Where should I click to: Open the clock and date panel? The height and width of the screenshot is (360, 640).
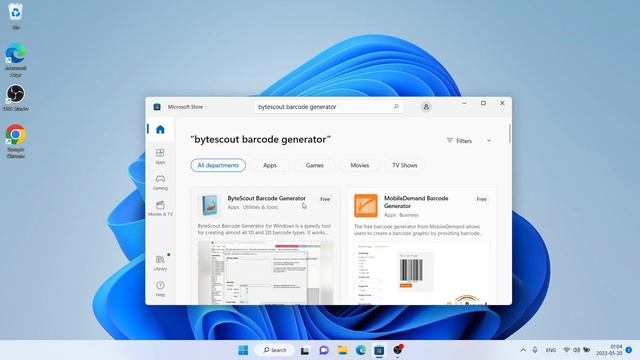[609, 350]
